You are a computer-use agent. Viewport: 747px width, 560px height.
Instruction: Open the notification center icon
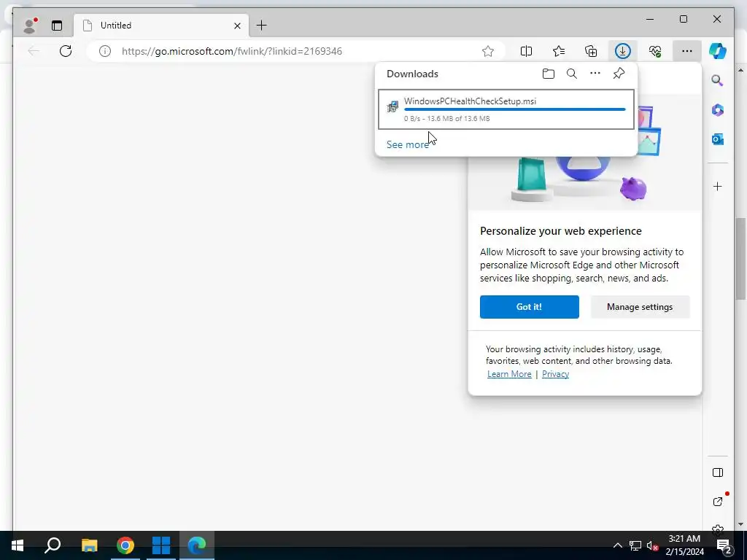coord(724,545)
